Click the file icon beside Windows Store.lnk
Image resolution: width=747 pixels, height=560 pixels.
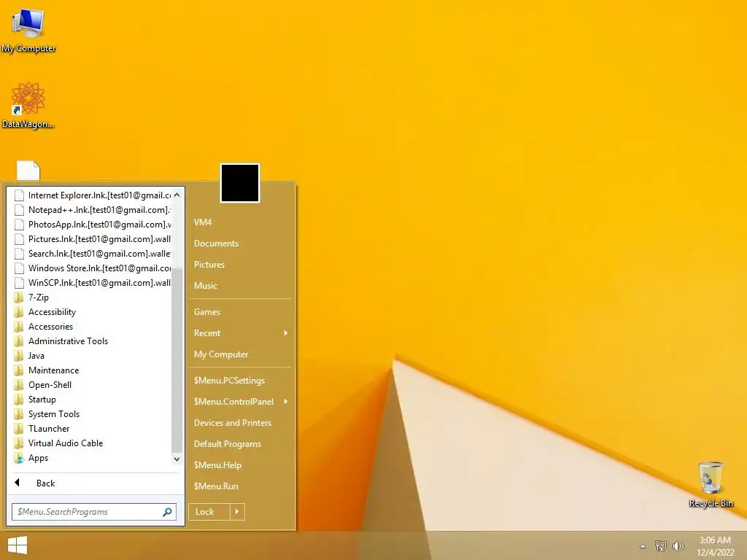[x=19, y=268]
